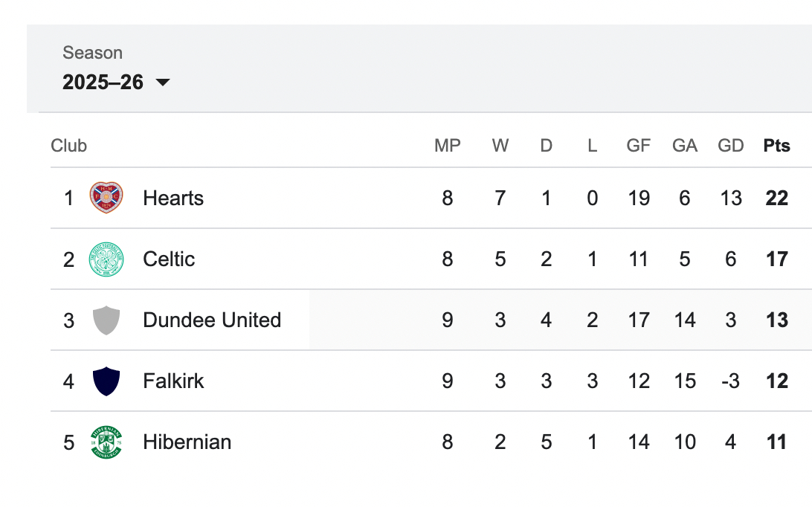Click the MP column header
The image size is (812, 507).
click(x=447, y=146)
